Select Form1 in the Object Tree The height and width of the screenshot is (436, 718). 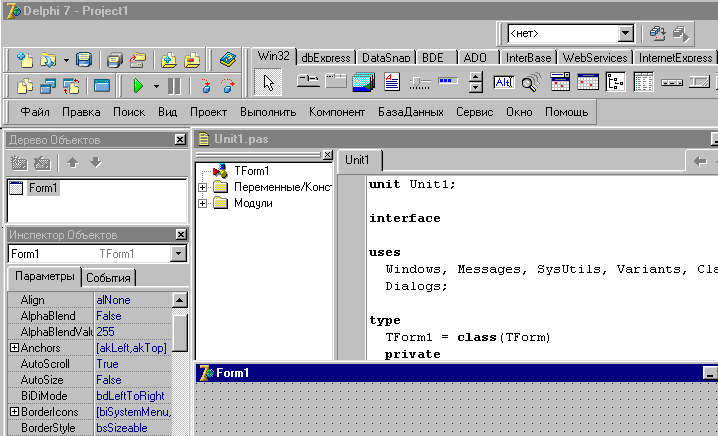click(x=43, y=188)
